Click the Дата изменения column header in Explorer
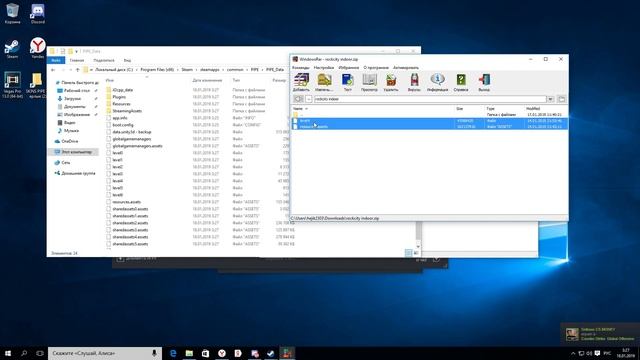The height and width of the screenshot is (360, 640). pos(207,80)
